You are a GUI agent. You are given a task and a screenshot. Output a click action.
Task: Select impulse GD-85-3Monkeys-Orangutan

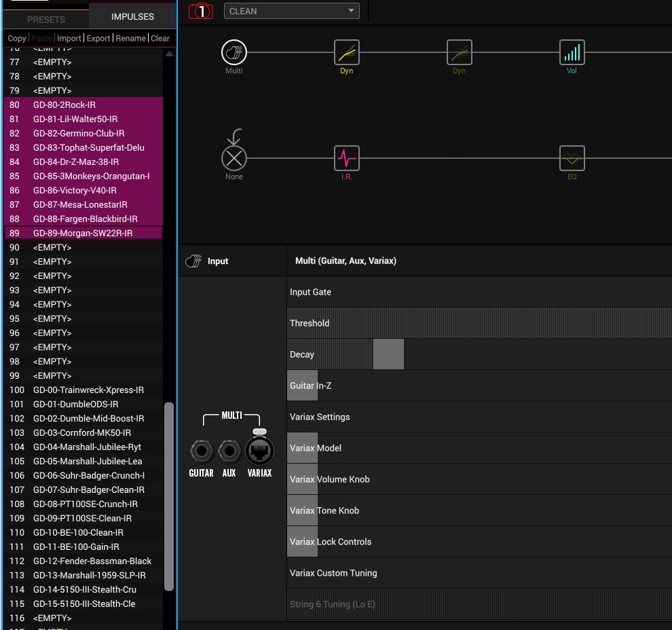pyautogui.click(x=83, y=176)
